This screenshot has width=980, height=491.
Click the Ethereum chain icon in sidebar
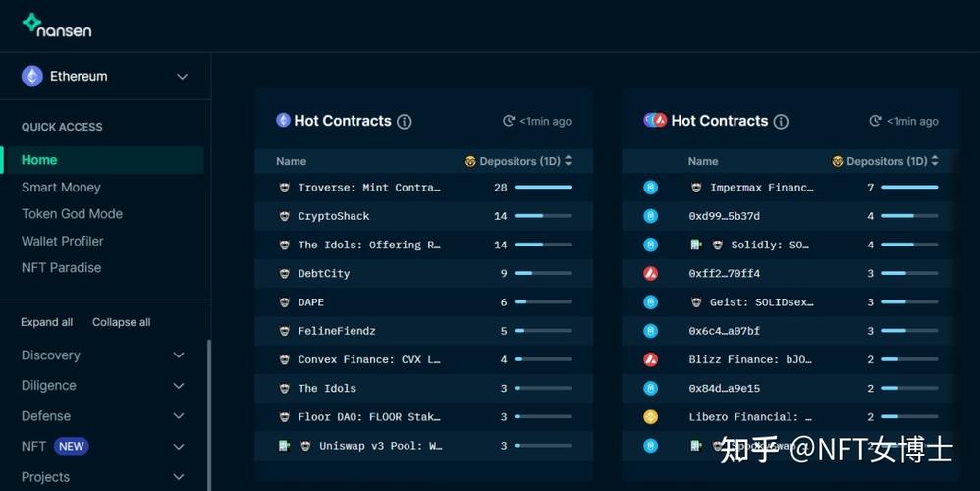coord(32,77)
